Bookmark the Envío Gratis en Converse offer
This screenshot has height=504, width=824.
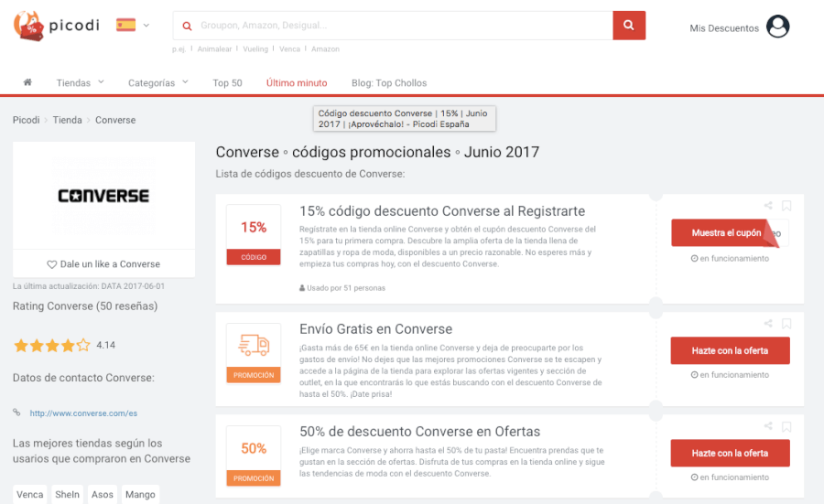[786, 324]
